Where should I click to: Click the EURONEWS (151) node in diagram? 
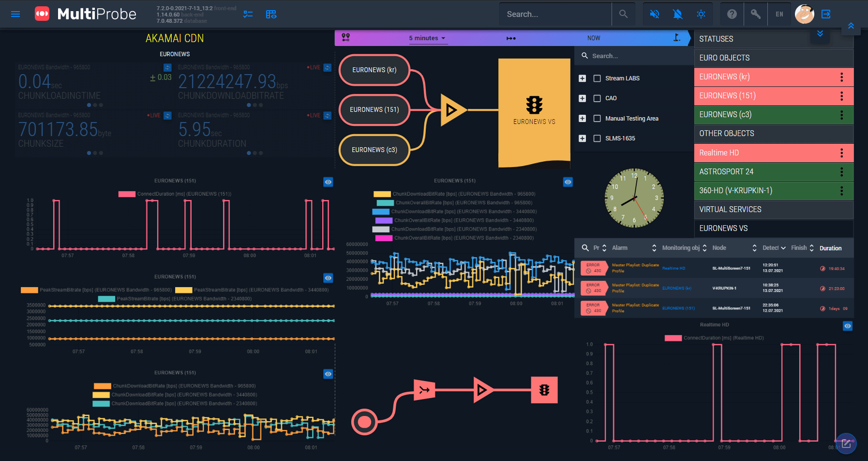tap(374, 110)
